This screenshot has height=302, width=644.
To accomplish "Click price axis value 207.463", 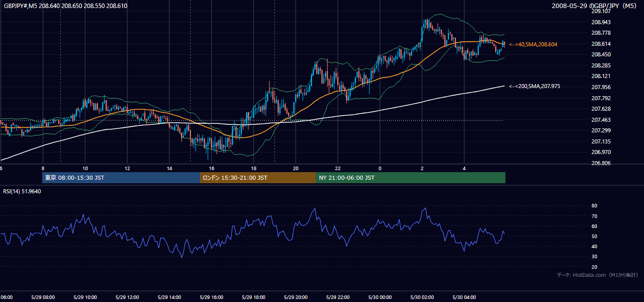I will (601, 120).
